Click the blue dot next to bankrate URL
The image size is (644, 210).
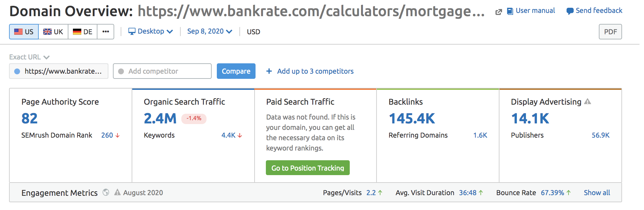[x=17, y=71]
